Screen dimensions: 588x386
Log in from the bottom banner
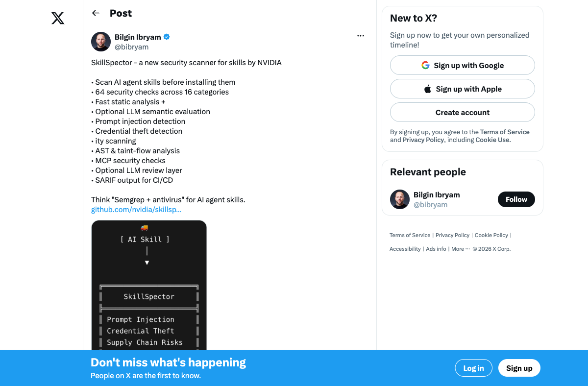(x=474, y=368)
